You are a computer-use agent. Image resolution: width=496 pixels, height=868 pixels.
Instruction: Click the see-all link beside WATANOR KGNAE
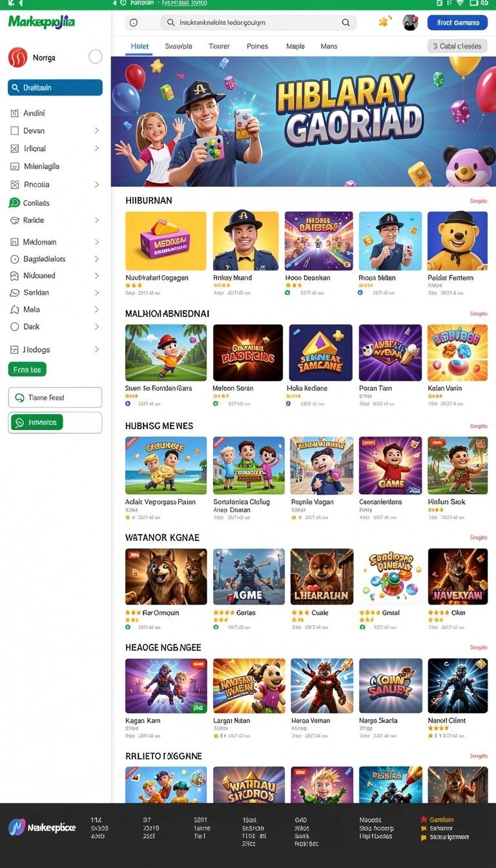click(479, 537)
